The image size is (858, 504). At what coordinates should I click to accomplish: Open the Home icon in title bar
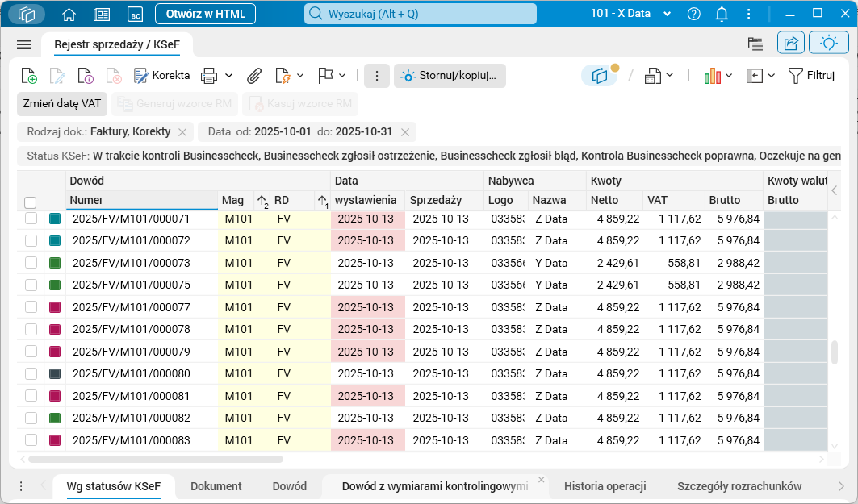(69, 14)
